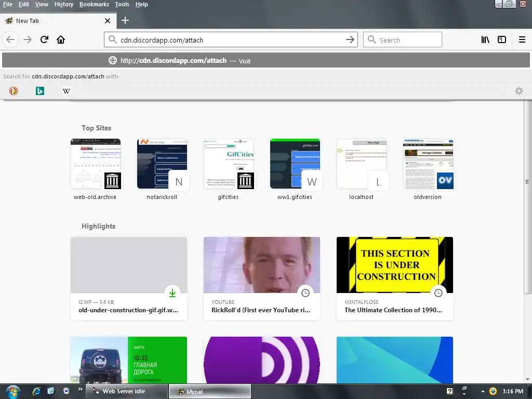Screen dimensions: 532x399
Task: Open the blue gradient highlight card
Action: click(395, 360)
